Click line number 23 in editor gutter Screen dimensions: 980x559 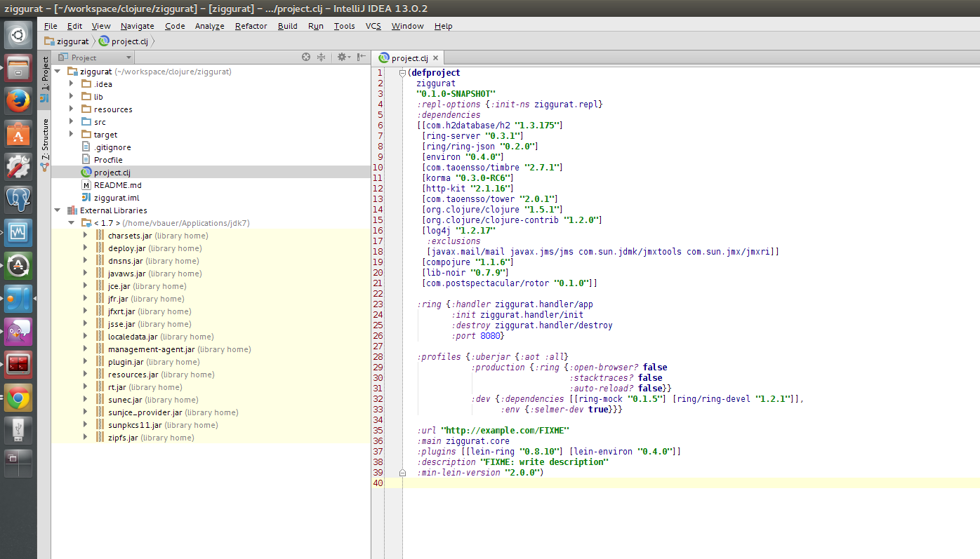(378, 304)
